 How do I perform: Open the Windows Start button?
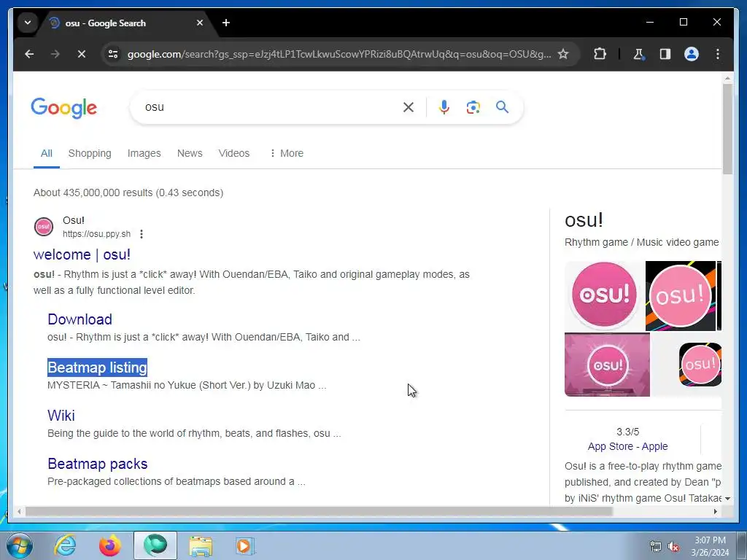coord(20,545)
